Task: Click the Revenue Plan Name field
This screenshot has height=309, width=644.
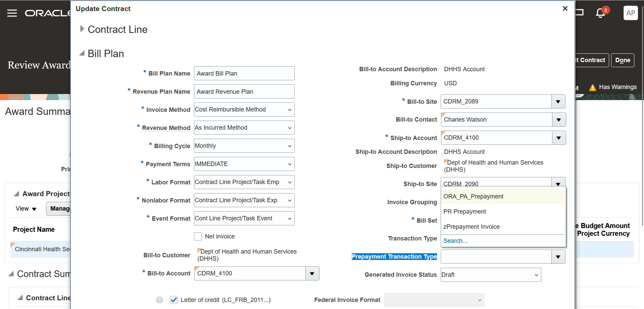Action: [244, 91]
